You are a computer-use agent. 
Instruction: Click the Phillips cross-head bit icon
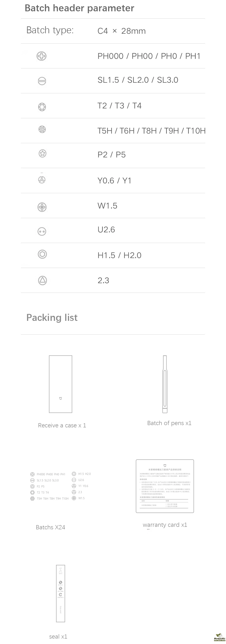tap(41, 56)
